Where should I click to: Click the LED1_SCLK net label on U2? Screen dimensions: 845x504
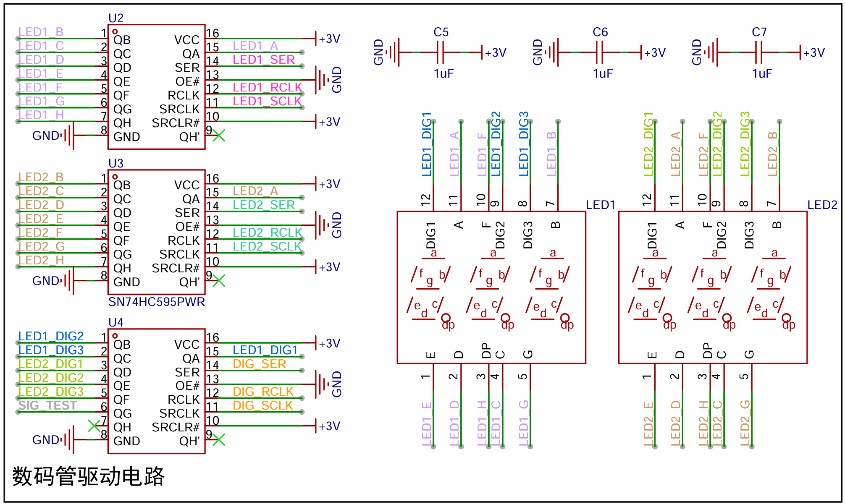[268, 101]
